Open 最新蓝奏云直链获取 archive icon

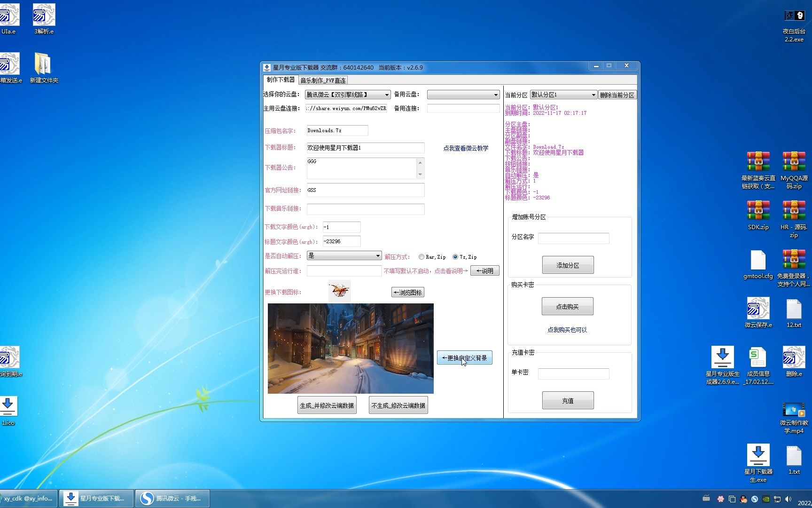pyautogui.click(x=758, y=170)
